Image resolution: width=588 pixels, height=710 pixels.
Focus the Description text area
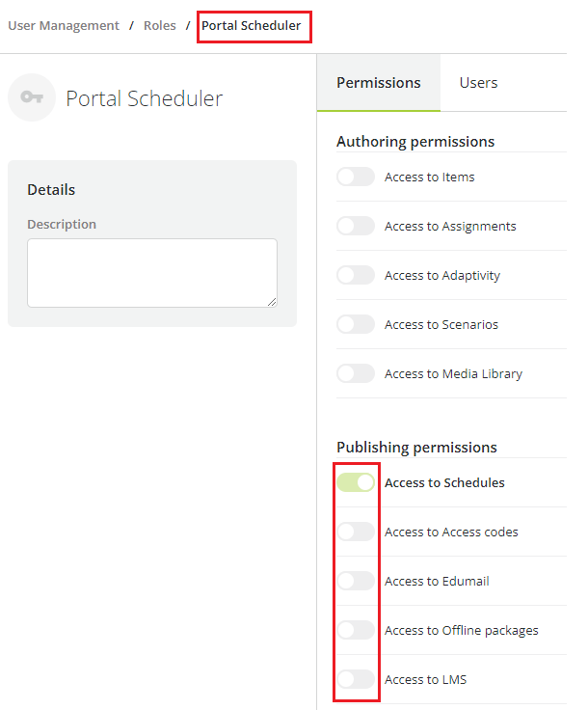[x=152, y=273]
